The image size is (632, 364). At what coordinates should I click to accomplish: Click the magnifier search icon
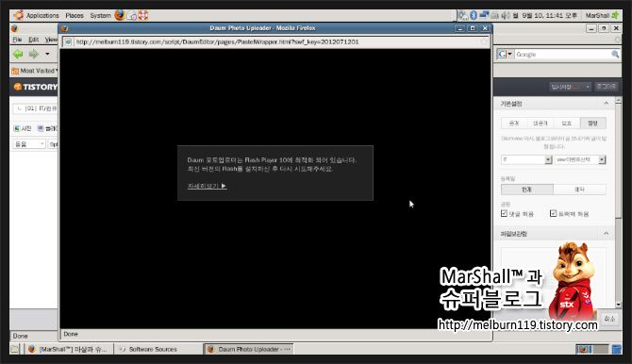615,54
